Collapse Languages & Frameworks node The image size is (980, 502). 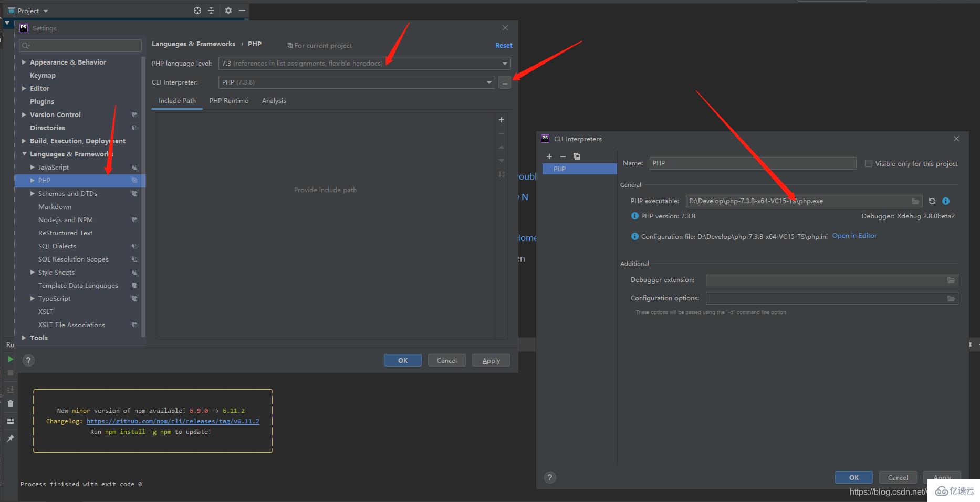click(24, 154)
